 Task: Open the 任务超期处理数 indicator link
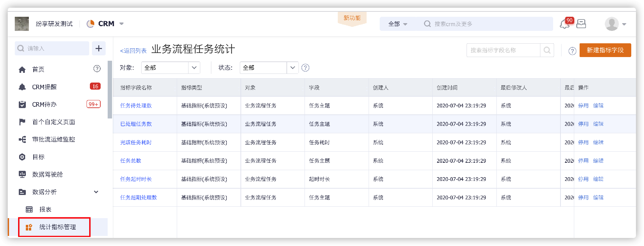(139, 197)
